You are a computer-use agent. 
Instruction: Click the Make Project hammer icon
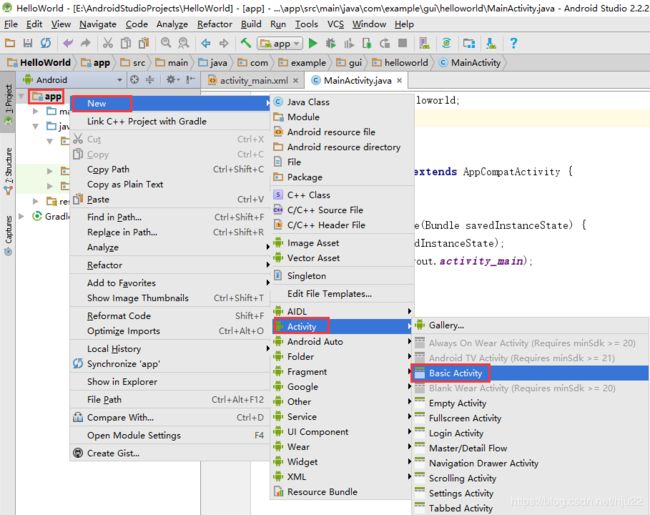click(246, 43)
